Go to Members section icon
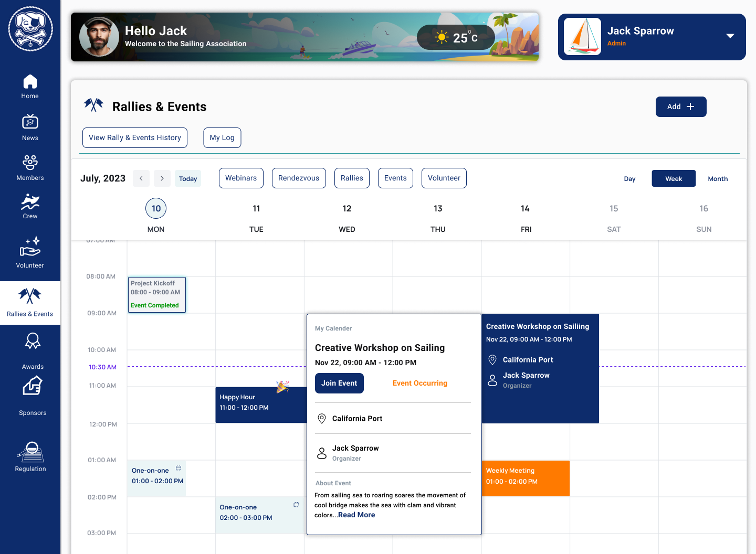Viewport: 756px width, 554px height. [x=30, y=162]
